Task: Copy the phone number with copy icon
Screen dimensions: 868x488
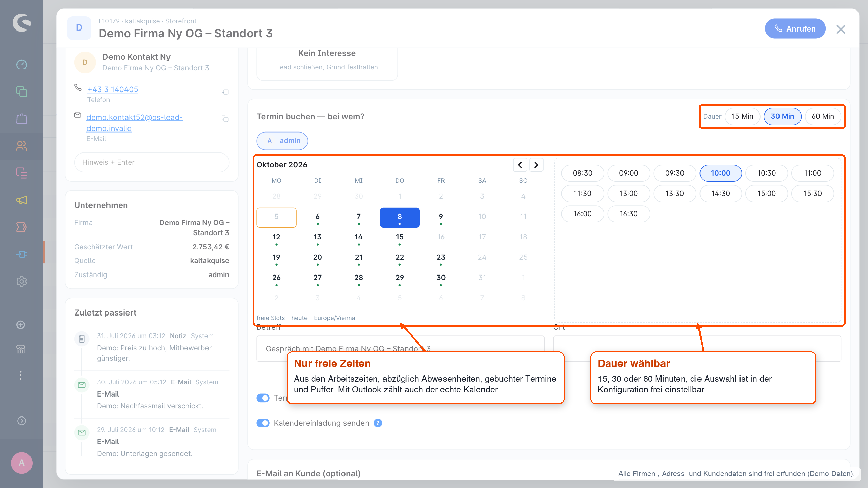Action: coord(225,91)
